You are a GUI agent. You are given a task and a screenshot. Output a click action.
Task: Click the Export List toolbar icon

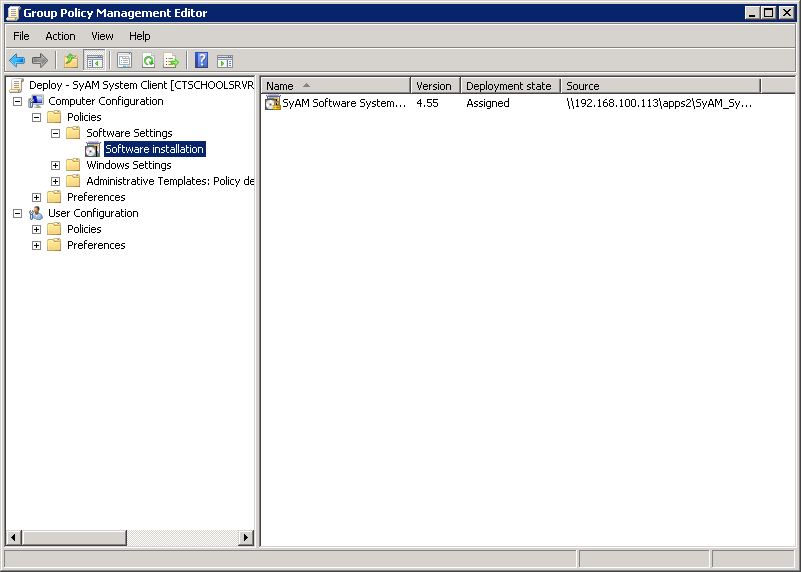click(171, 61)
